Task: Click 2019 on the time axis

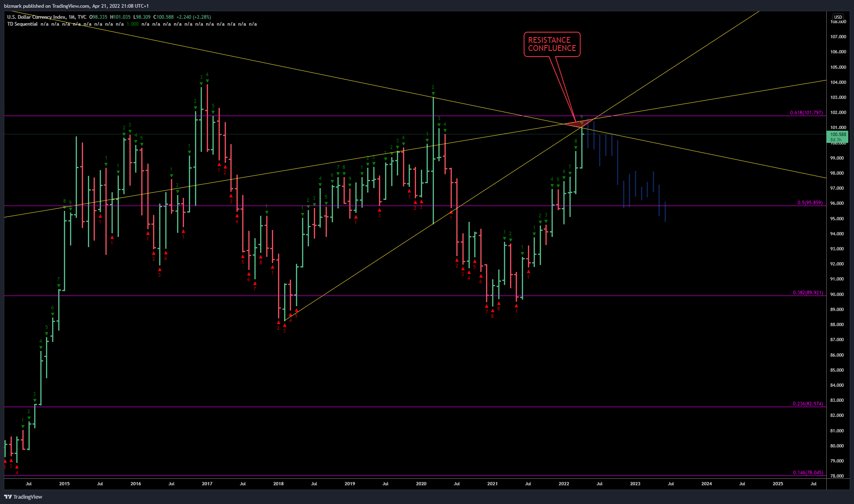Action: [x=350, y=484]
